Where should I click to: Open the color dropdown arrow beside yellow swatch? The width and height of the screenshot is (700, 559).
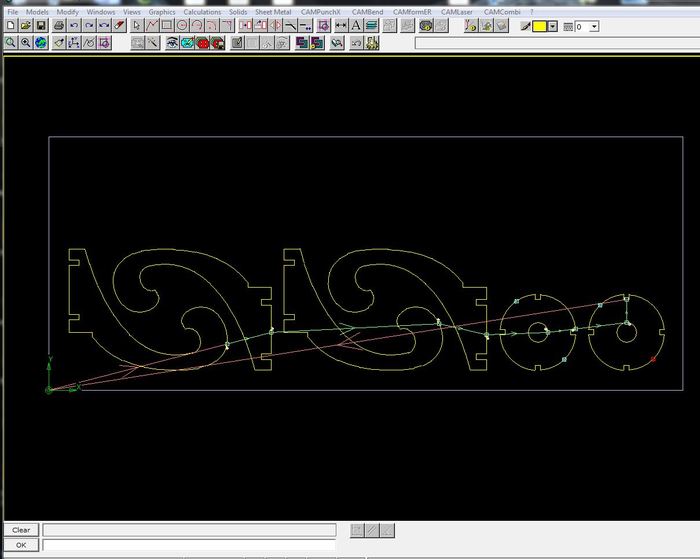click(553, 26)
